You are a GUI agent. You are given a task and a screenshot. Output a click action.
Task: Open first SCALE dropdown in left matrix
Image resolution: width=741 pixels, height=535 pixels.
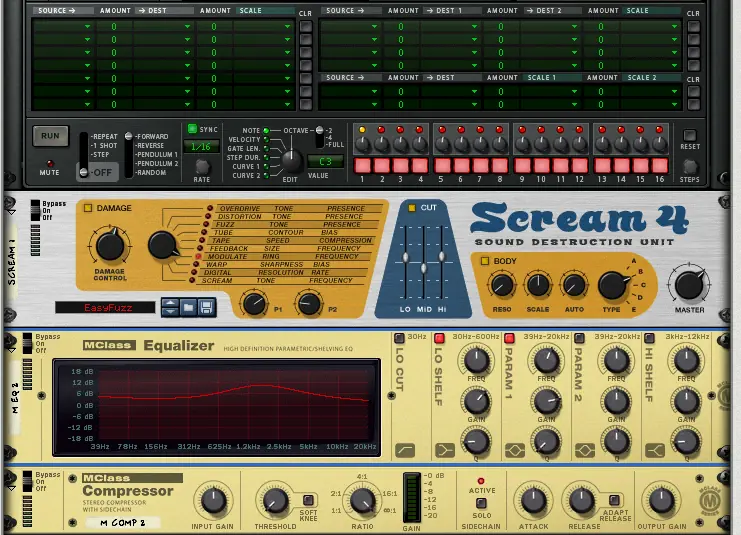[263, 26]
